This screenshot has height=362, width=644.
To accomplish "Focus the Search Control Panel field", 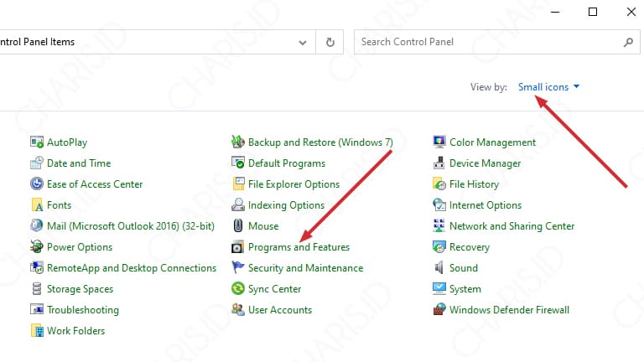I will click(497, 42).
